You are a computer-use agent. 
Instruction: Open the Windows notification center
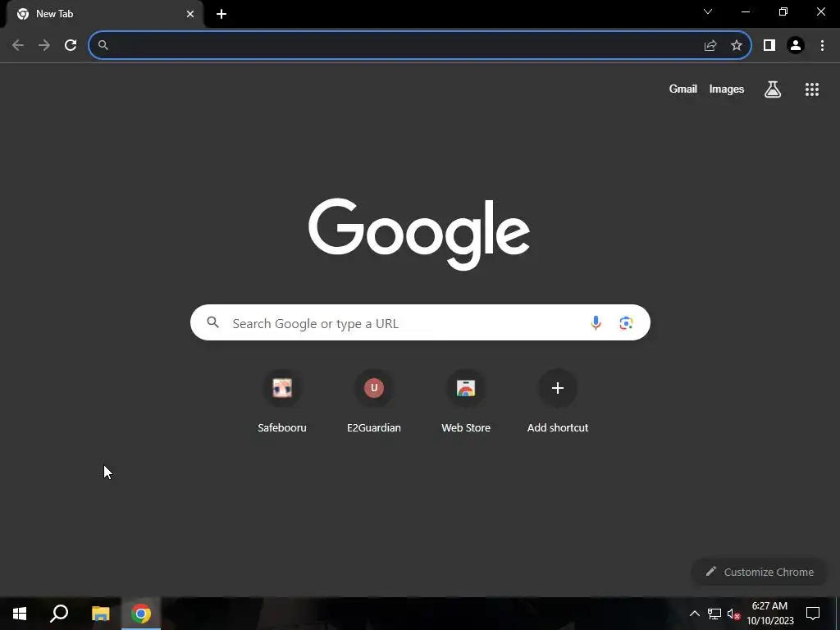coord(813,614)
